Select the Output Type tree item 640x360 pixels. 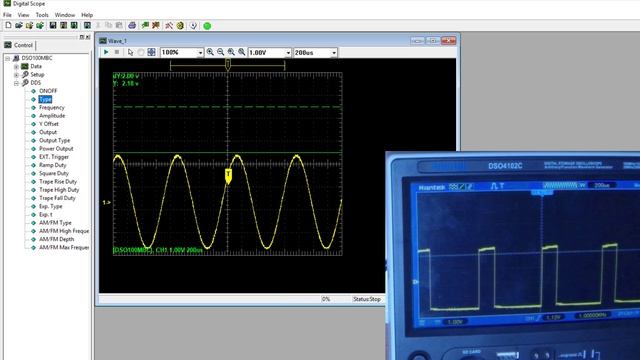tap(54, 140)
